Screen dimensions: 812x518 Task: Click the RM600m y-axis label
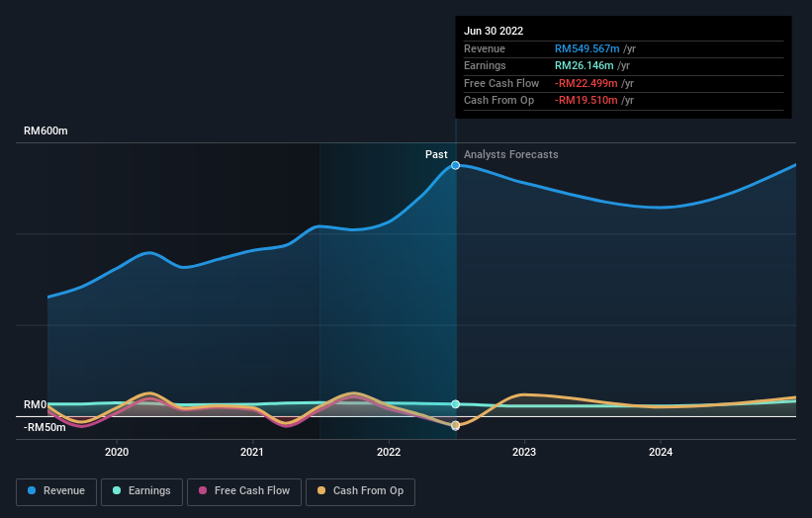click(x=45, y=130)
